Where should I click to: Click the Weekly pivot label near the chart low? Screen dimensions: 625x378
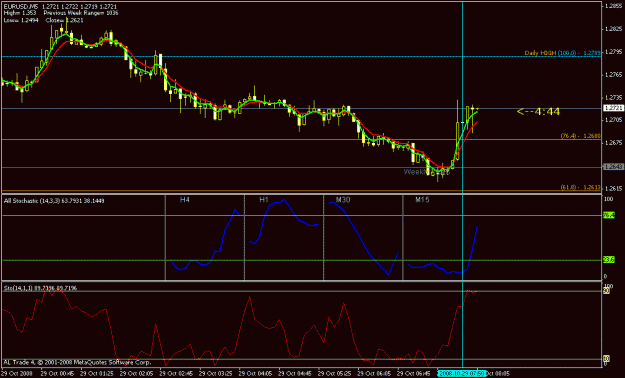(x=426, y=172)
